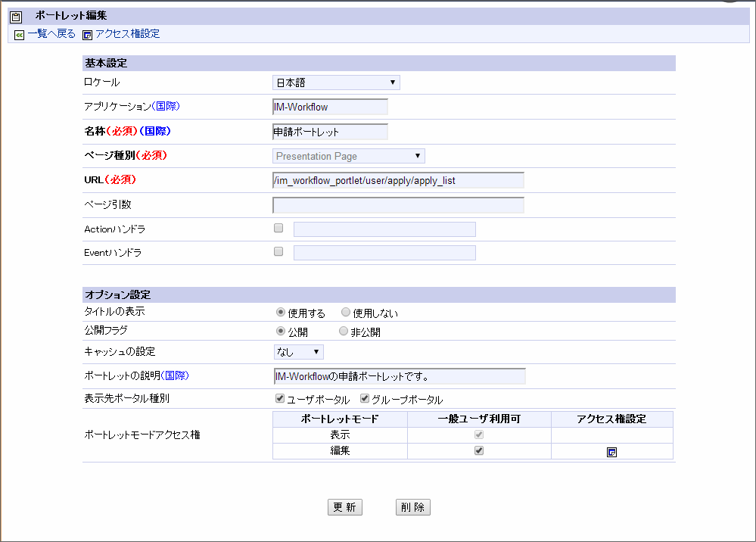Viewport: 756px width, 542px height.
Task: Click the オプション設定 section header
Action: pos(379,294)
